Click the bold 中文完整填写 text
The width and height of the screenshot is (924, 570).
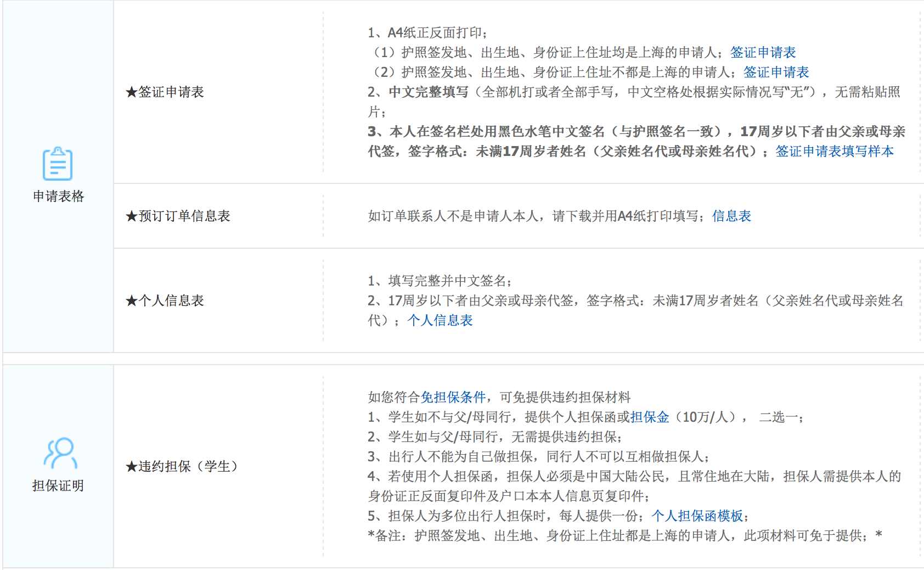click(429, 92)
